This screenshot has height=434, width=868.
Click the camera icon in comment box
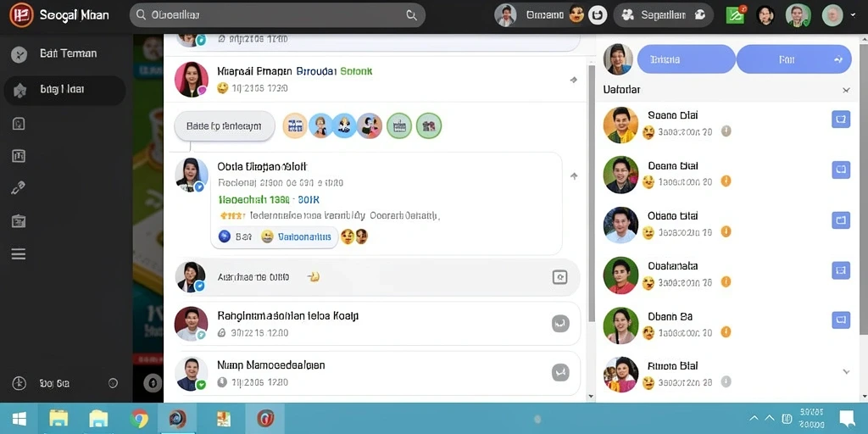pyautogui.click(x=559, y=277)
